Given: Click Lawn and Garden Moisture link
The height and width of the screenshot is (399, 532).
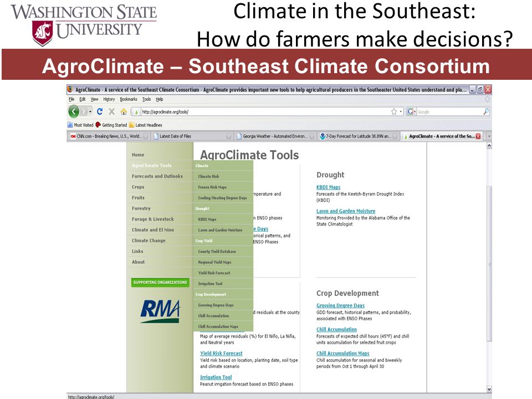Looking at the screenshot, I should tap(346, 211).
